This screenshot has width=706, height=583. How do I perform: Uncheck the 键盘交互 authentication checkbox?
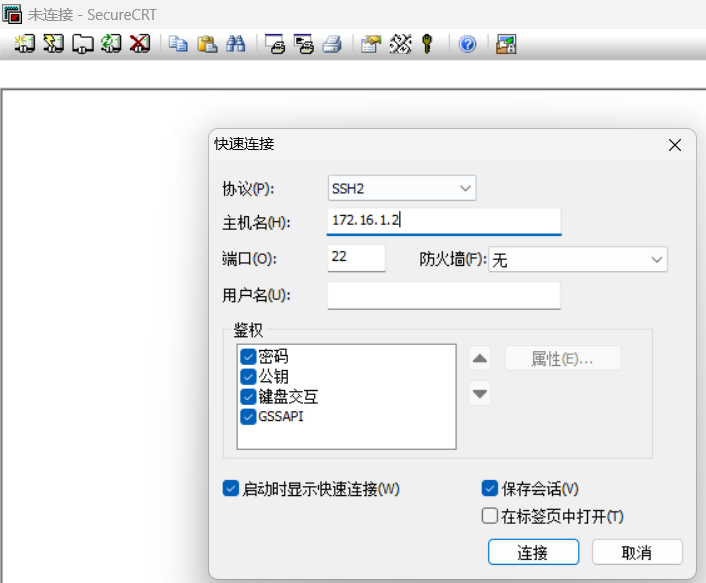click(248, 397)
